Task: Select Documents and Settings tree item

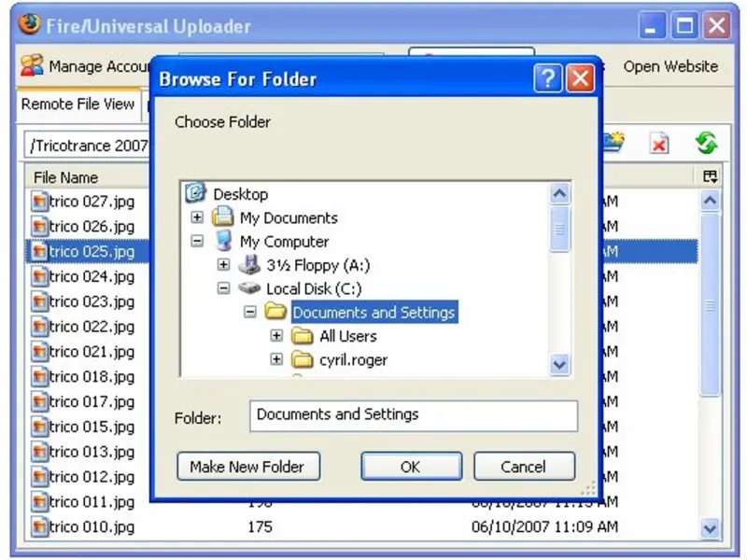Action: click(x=374, y=313)
